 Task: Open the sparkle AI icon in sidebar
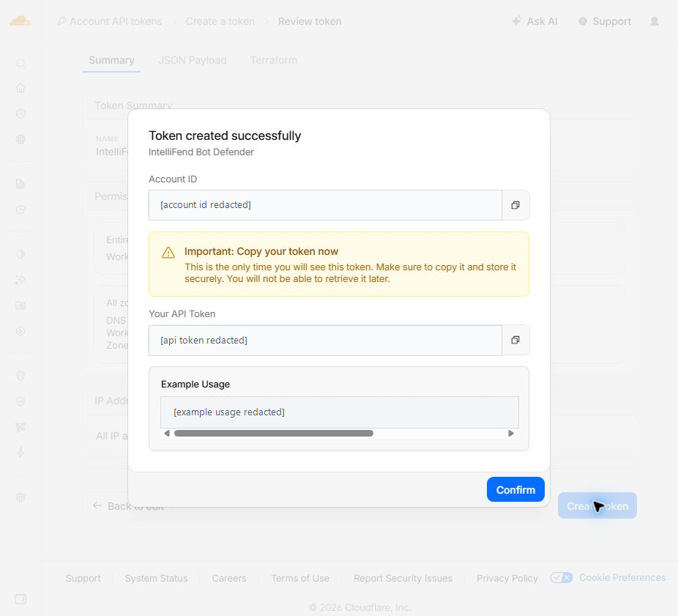[21, 280]
